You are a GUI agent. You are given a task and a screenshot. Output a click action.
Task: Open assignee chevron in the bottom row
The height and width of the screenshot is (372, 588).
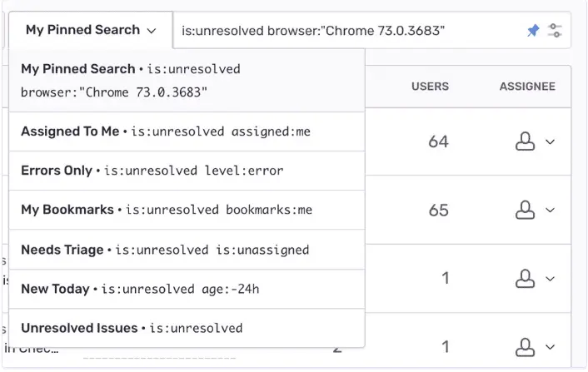coord(550,346)
